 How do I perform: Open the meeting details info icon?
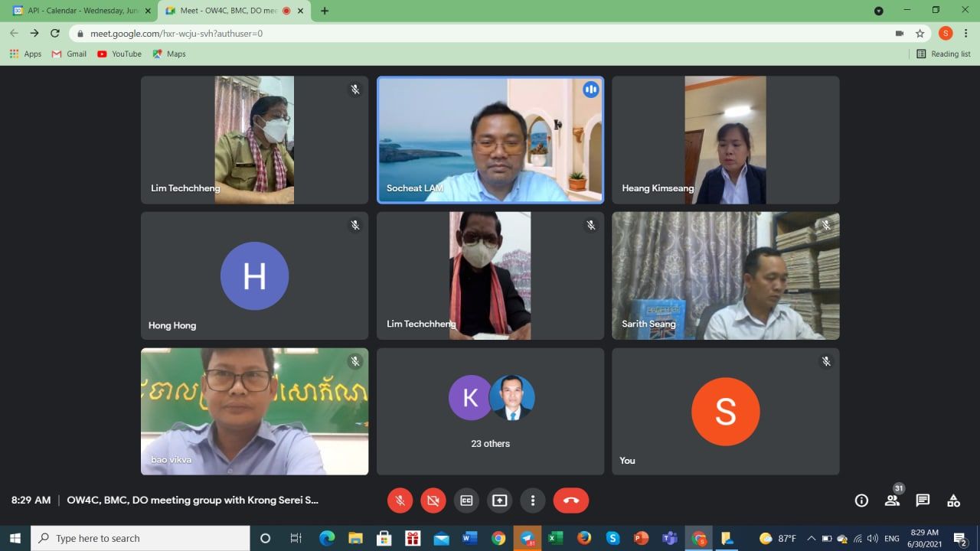[861, 500]
